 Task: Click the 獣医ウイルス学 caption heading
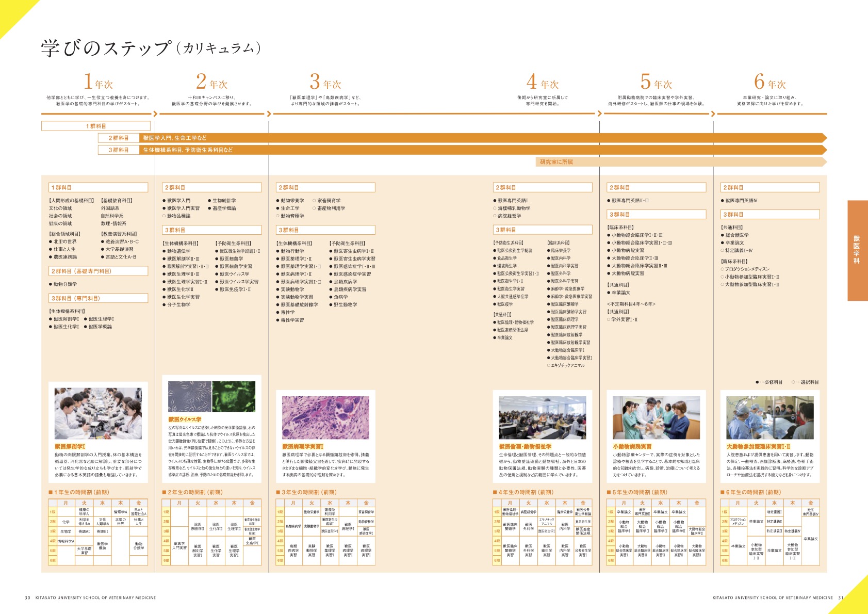185,419
